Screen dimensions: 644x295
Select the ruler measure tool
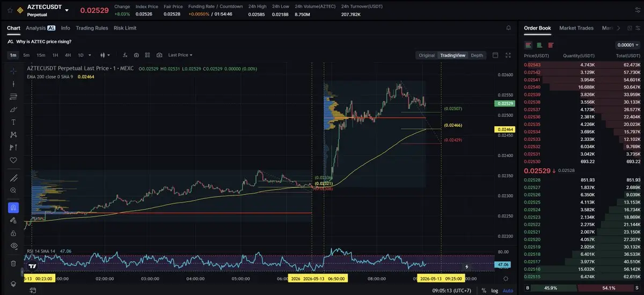[13, 178]
